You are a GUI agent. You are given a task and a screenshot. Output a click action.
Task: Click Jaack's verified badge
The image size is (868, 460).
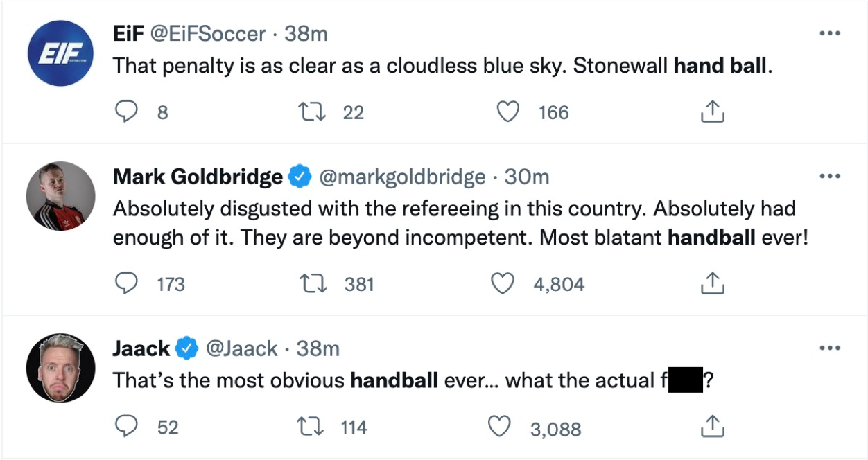click(187, 348)
